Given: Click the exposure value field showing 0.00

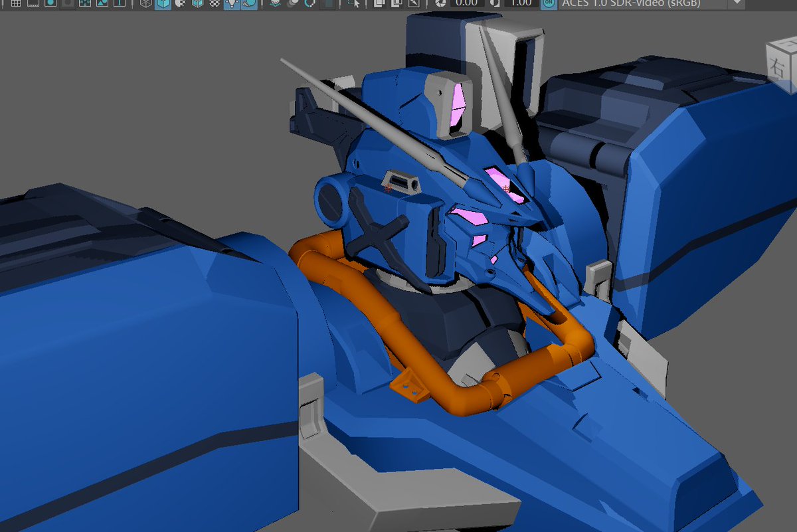Looking at the screenshot, I should pyautogui.click(x=468, y=3).
